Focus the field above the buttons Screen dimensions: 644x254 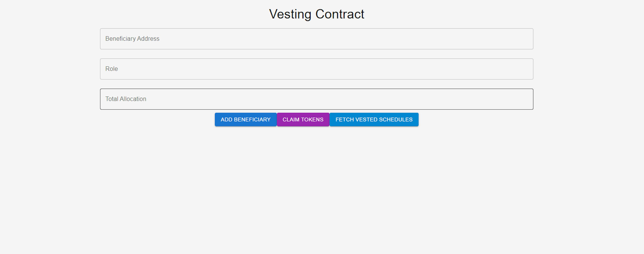316,99
